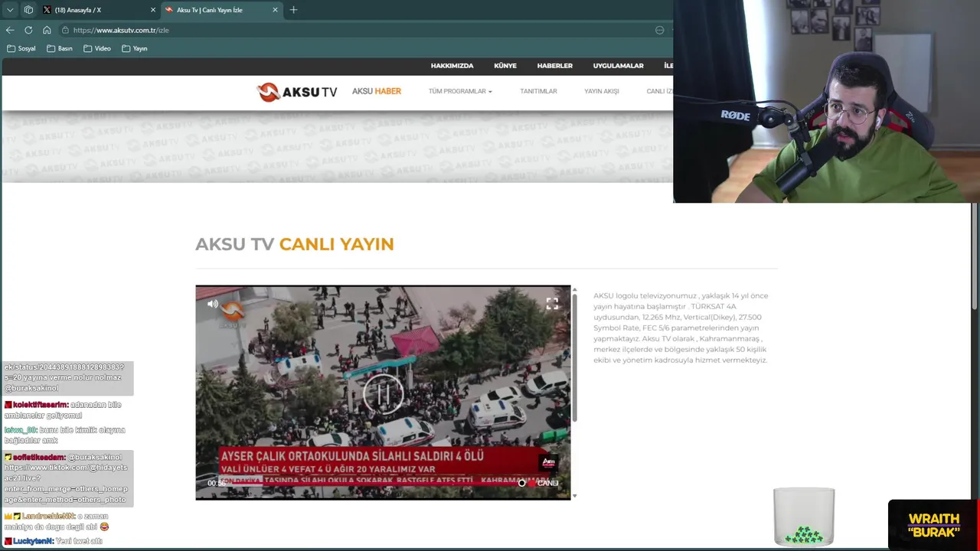
Task: Mute the live video with speaker icon
Action: pyautogui.click(x=213, y=304)
